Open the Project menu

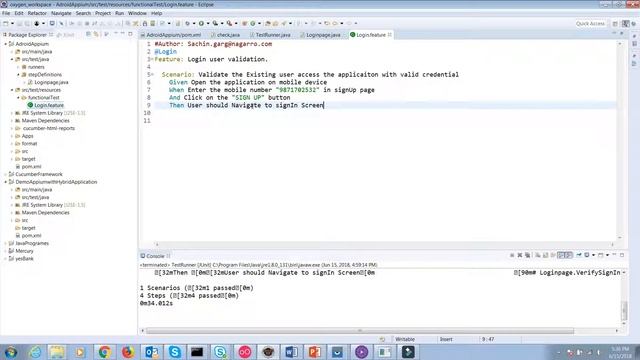pyautogui.click(x=103, y=13)
